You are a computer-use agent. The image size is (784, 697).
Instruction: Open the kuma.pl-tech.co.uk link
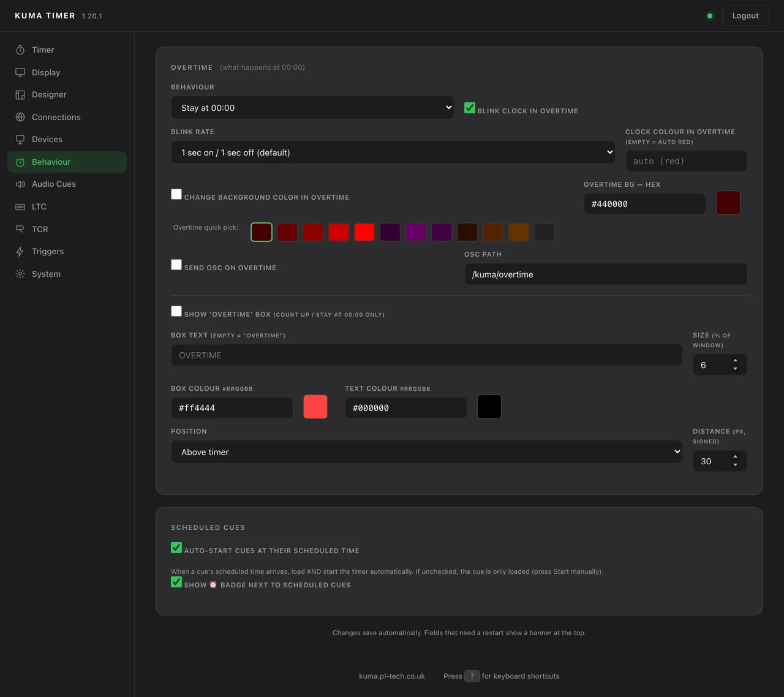(x=392, y=676)
